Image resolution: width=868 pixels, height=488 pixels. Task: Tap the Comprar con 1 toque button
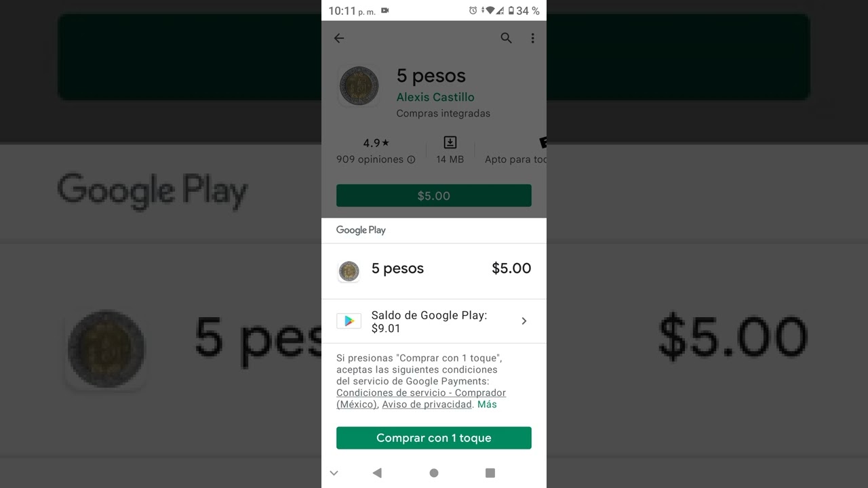pos(434,438)
